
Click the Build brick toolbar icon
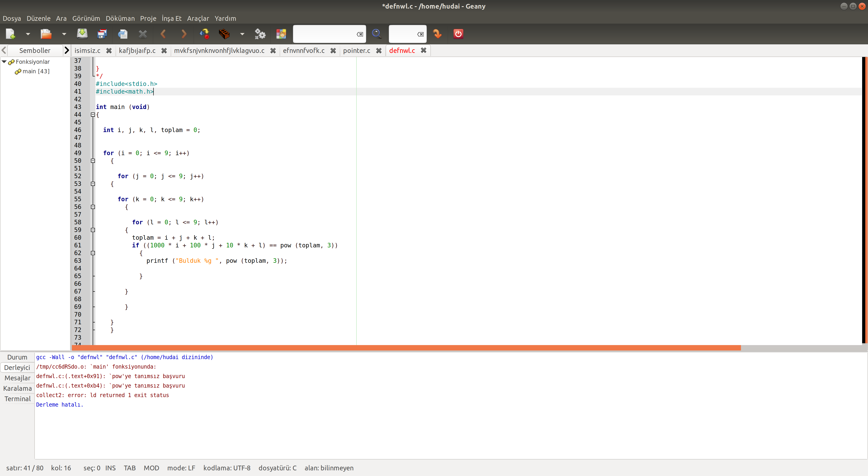click(224, 34)
